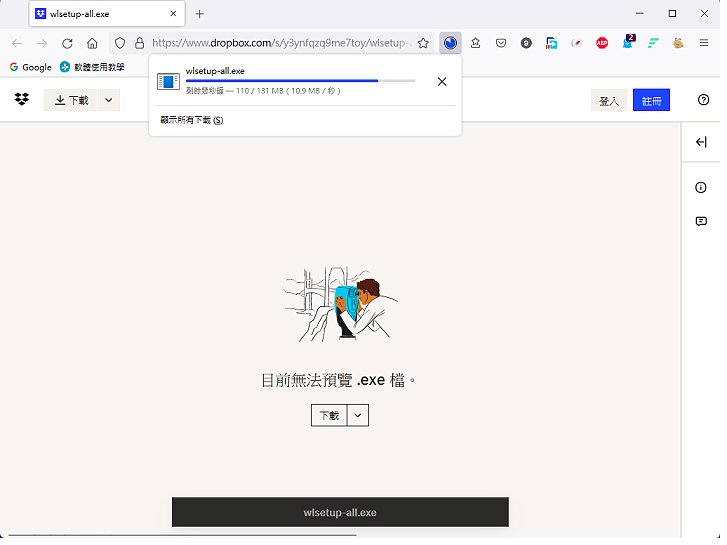The width and height of the screenshot is (727, 545).
Task: Open the 軟體使用教學 bookmark
Action: (92, 68)
